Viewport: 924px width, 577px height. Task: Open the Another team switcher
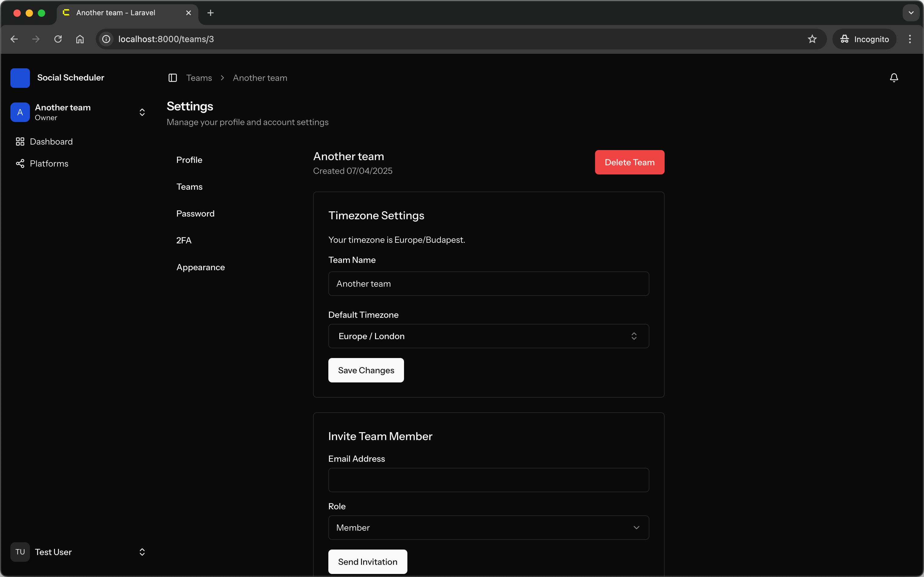[78, 112]
